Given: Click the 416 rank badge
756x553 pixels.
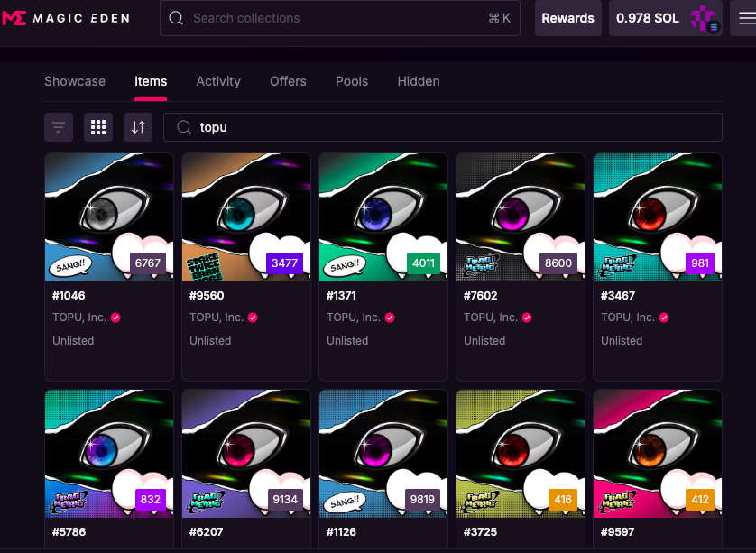Looking at the screenshot, I should point(563,500).
